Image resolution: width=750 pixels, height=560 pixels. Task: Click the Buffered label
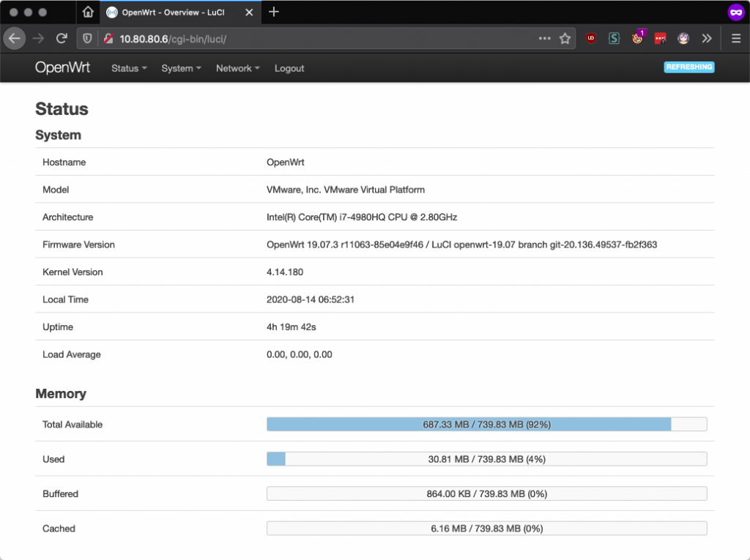(60, 494)
